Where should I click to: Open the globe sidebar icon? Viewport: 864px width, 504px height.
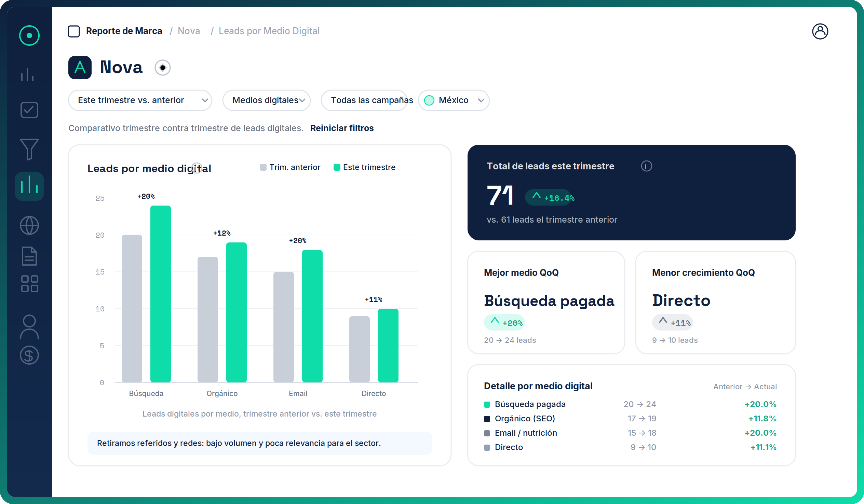[29, 225]
